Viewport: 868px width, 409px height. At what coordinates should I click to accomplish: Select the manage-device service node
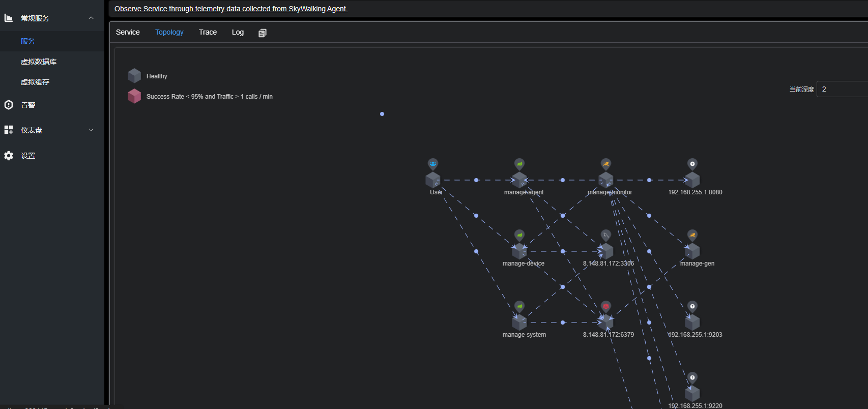pos(519,251)
